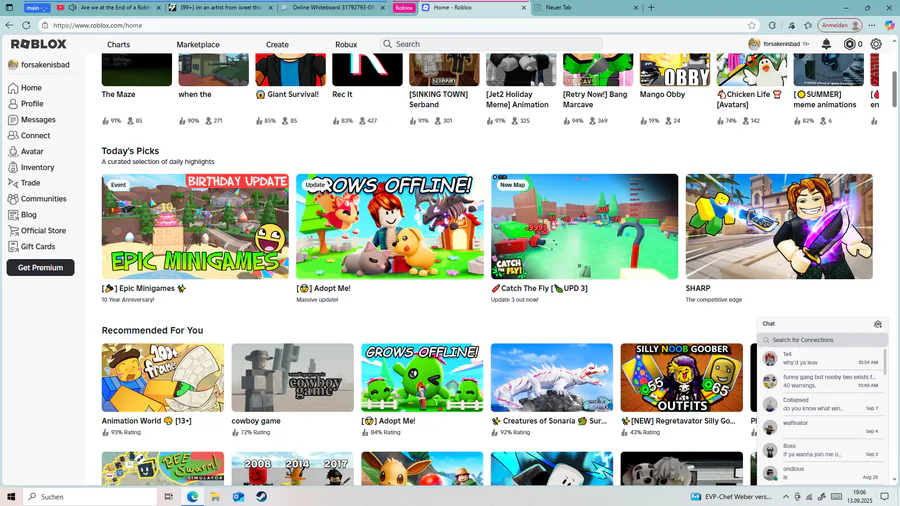900x506 pixels.
Task: Click the Home icon in sidebar
Action: pos(13,88)
